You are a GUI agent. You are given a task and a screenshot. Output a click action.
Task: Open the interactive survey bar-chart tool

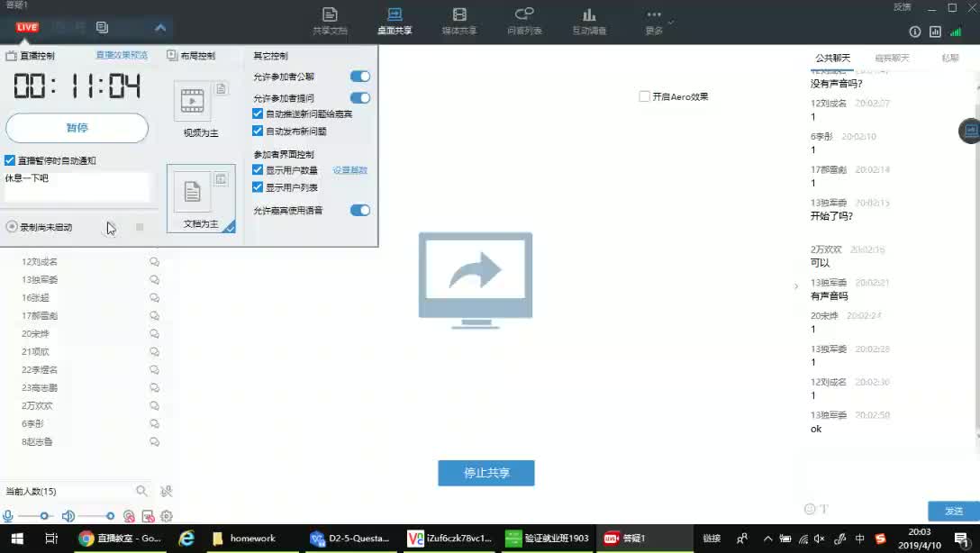coord(589,21)
